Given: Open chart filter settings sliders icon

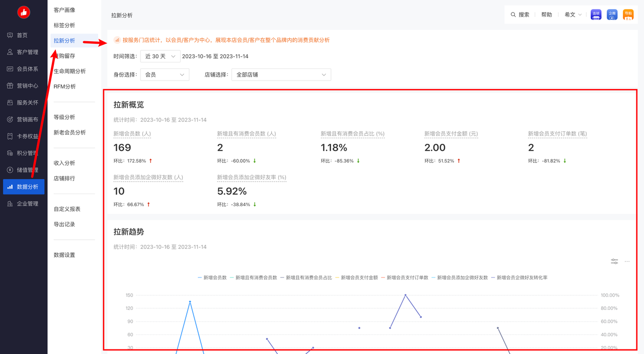Looking at the screenshot, I should pyautogui.click(x=614, y=261).
